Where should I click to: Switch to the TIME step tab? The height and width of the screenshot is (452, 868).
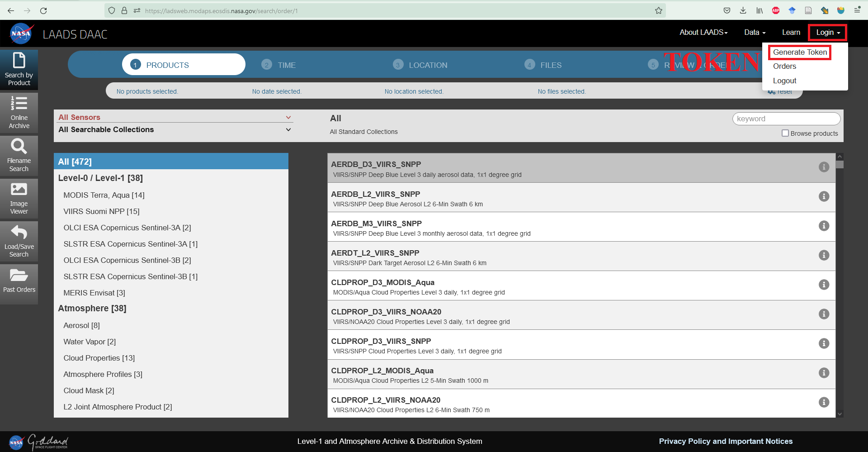click(x=278, y=65)
